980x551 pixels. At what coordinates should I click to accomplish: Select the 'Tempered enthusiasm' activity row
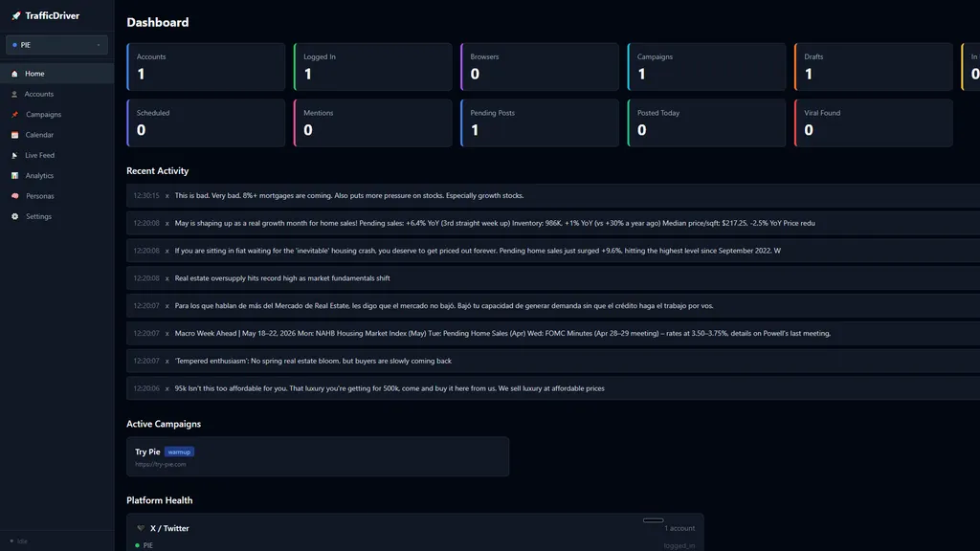553,361
